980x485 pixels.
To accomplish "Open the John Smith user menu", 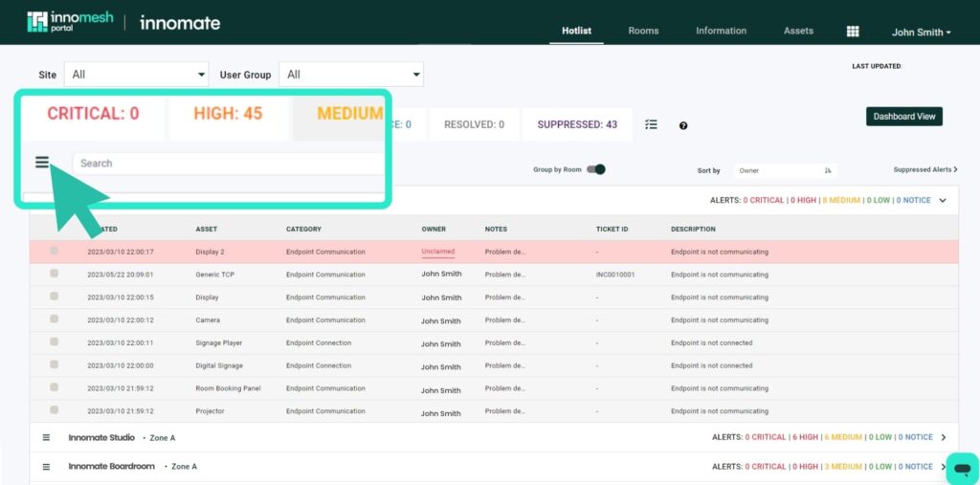I will coord(922,32).
